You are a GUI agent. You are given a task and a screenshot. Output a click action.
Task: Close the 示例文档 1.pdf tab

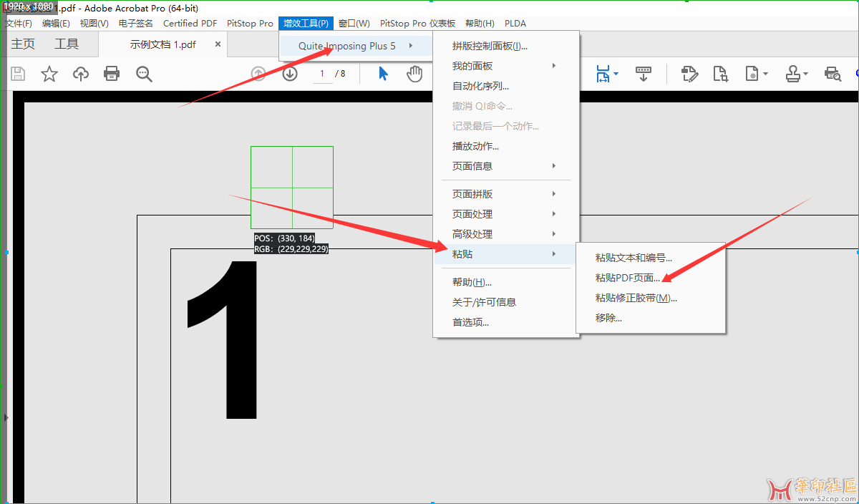217,44
